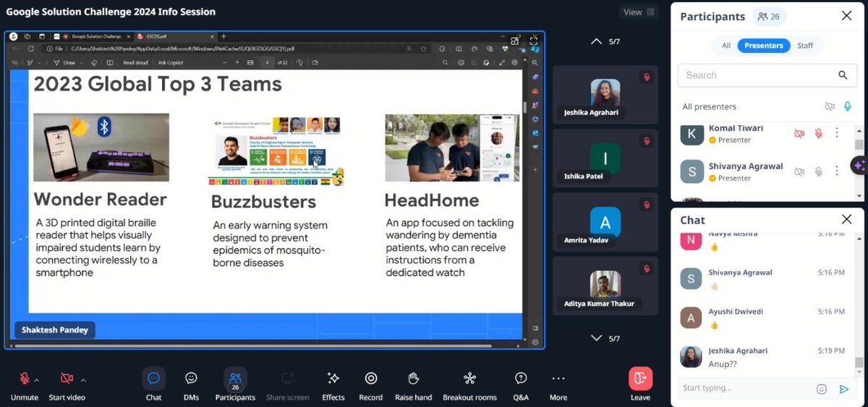The height and width of the screenshot is (407, 868).
Task: Click the participant count badge showing 26
Action: 769,17
